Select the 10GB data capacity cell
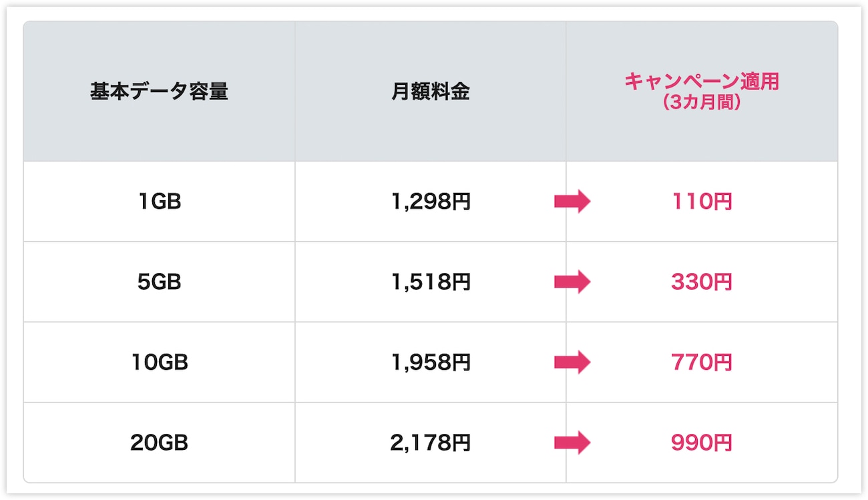The image size is (868, 500). [x=159, y=362]
